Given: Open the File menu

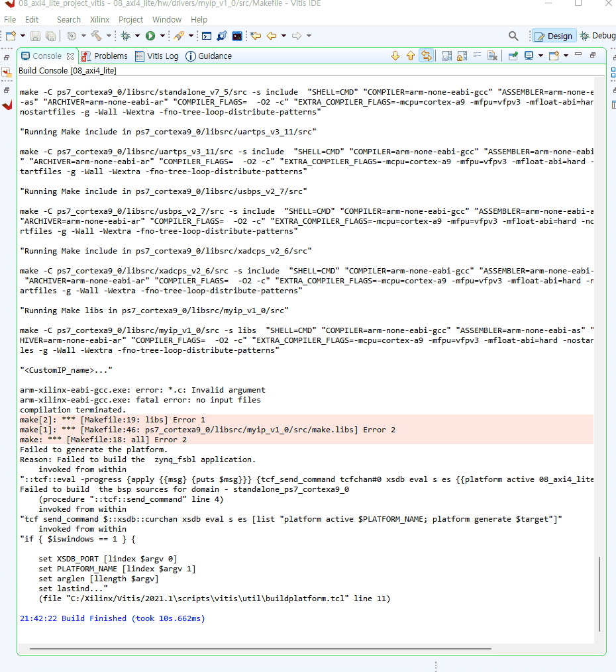Looking at the screenshot, I should (x=10, y=20).
